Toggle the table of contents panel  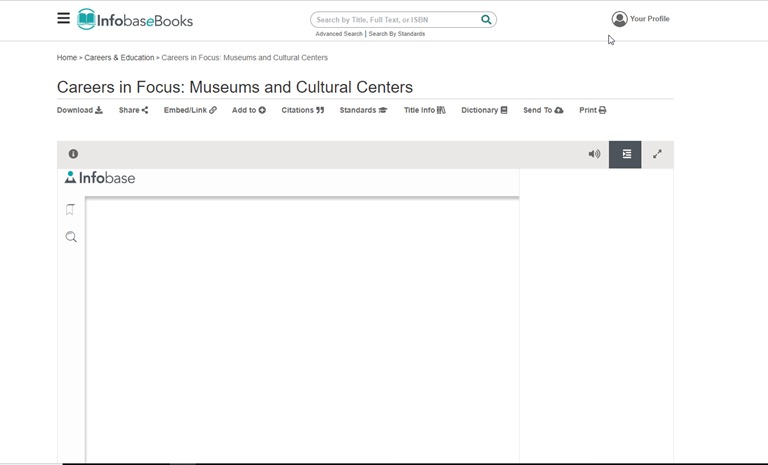coord(626,154)
